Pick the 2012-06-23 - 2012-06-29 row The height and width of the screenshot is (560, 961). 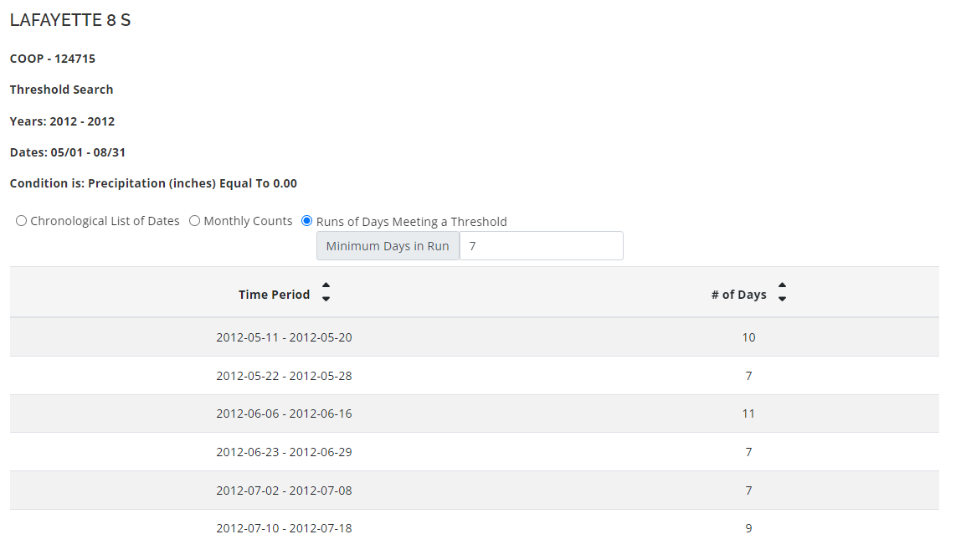[x=284, y=452]
